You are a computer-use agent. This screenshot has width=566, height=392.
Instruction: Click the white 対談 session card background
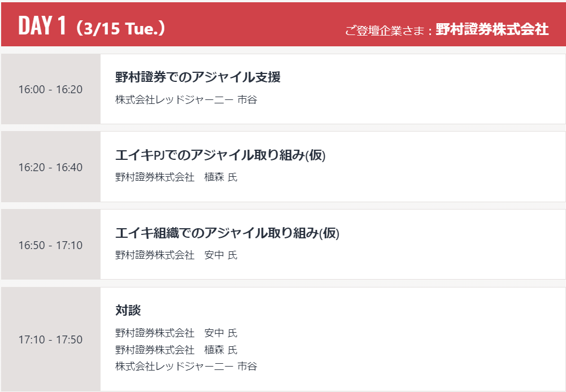pos(424,339)
